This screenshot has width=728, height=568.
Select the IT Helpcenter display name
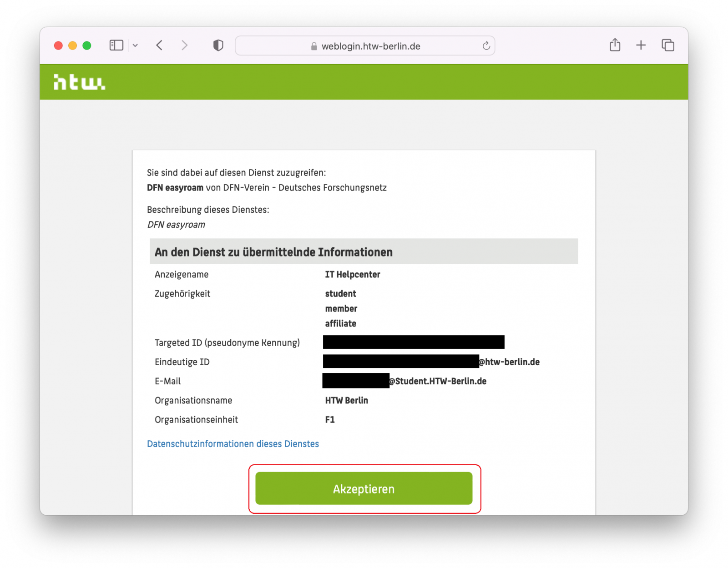click(352, 275)
